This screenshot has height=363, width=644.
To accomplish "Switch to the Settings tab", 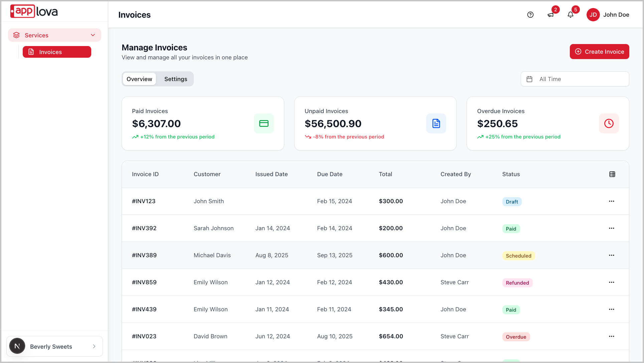I will (176, 79).
